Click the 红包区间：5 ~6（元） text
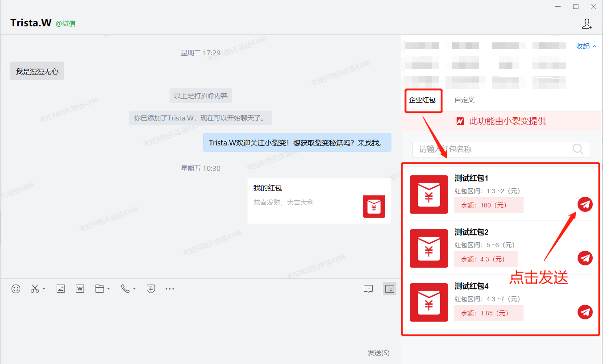 (485, 245)
